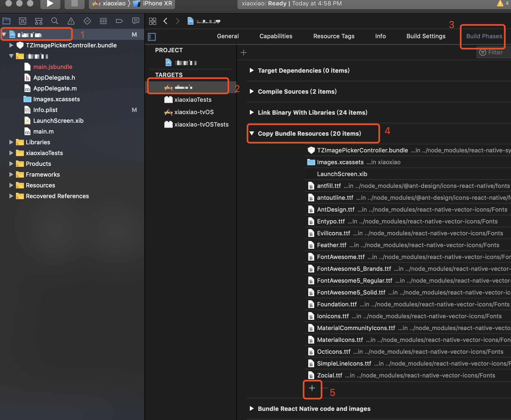Open the Issue navigator warning triangle

pos(71,21)
